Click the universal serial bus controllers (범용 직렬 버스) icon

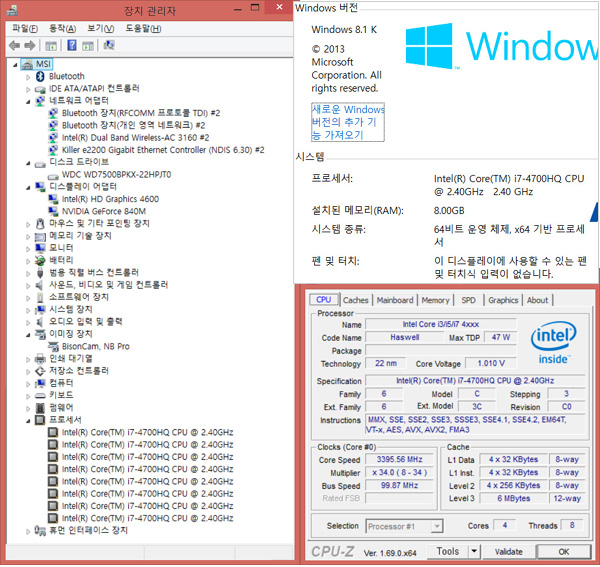click(40, 273)
